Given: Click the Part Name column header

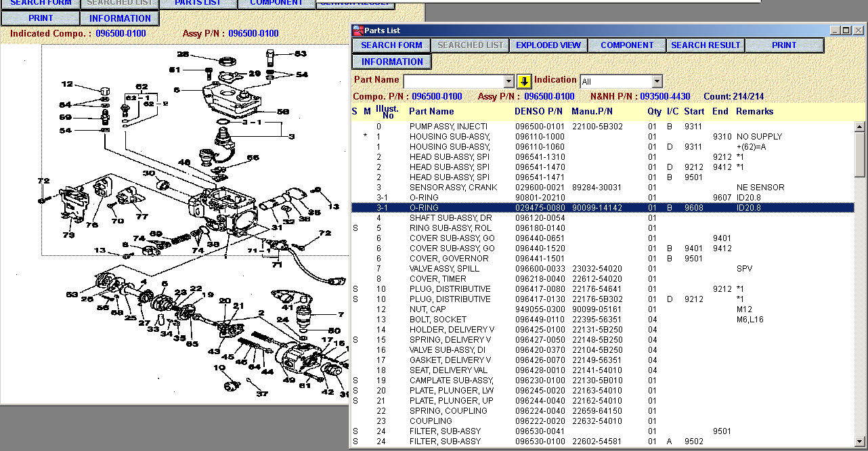Looking at the screenshot, I should [431, 112].
